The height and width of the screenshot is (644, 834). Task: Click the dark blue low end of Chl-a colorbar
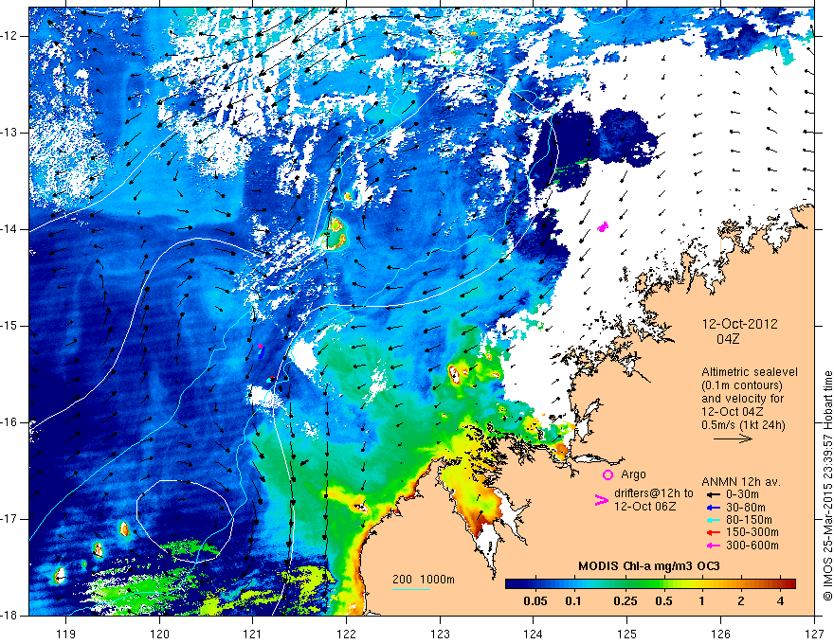tap(514, 584)
